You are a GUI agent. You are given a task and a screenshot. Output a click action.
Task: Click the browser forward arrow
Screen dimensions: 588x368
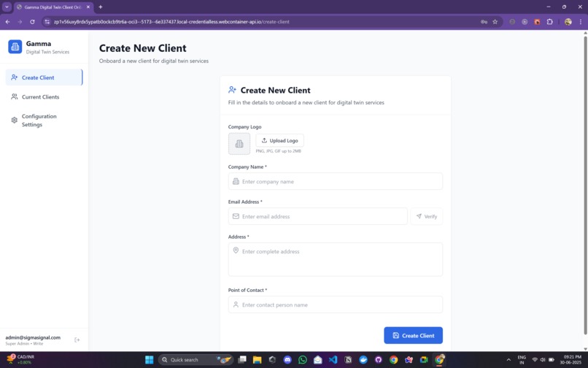tap(20, 22)
